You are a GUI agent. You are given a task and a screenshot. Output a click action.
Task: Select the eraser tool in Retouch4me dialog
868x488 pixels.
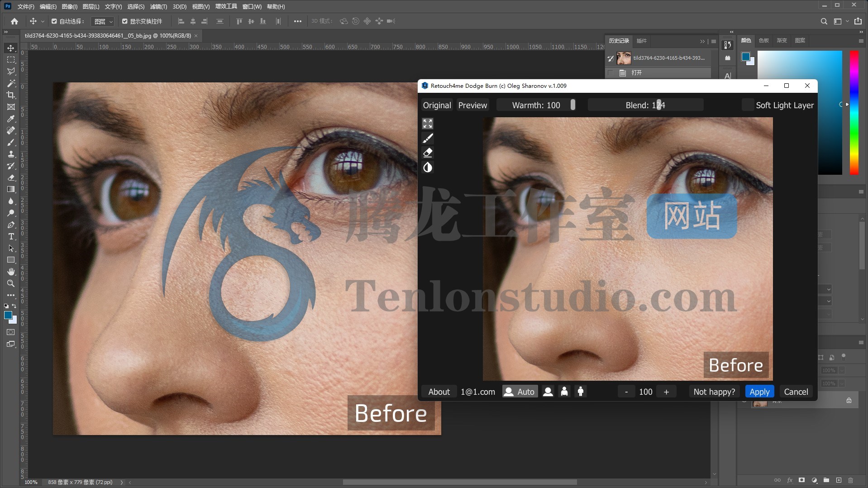click(428, 153)
